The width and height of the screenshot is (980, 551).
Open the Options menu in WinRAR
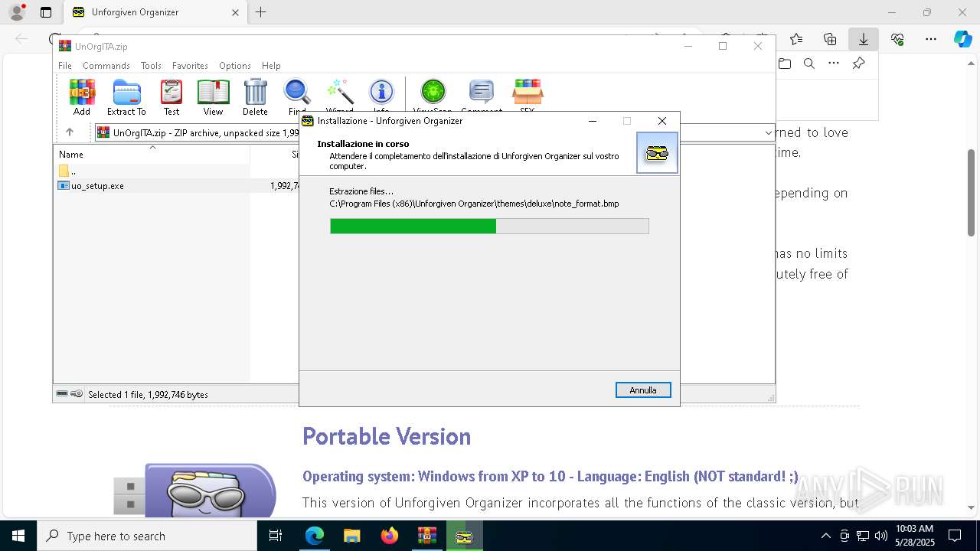coord(235,66)
